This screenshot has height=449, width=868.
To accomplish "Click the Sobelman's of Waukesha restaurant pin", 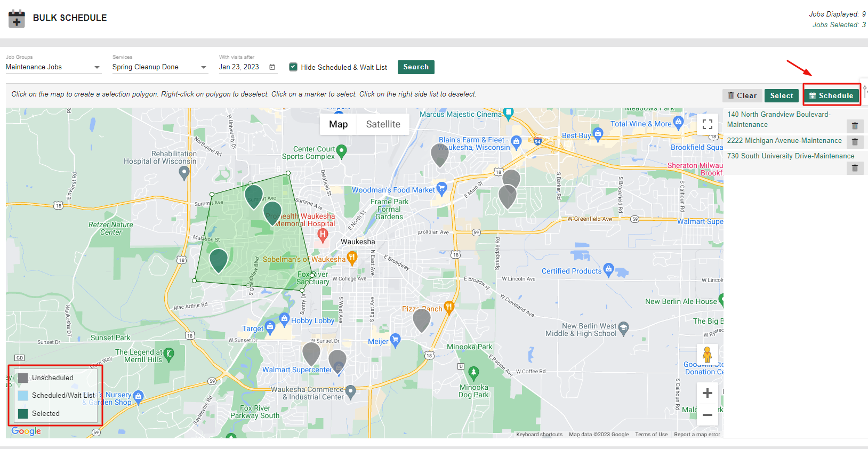I will pyautogui.click(x=352, y=258).
